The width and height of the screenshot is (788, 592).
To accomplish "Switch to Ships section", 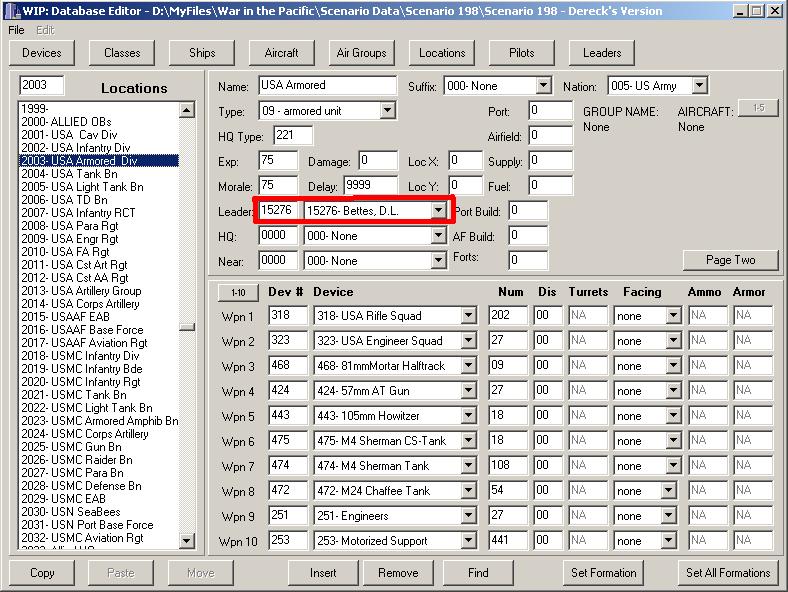I will coord(202,53).
